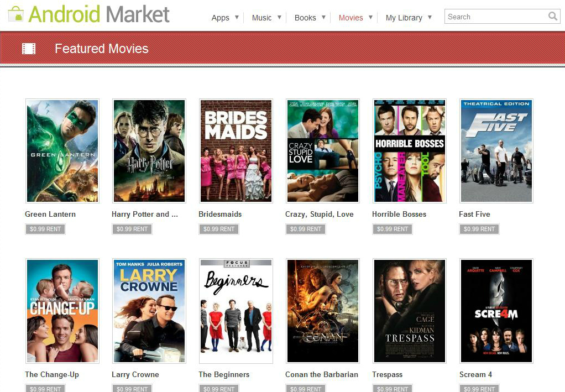
Task: Click the search magnifier icon
Action: (552, 16)
